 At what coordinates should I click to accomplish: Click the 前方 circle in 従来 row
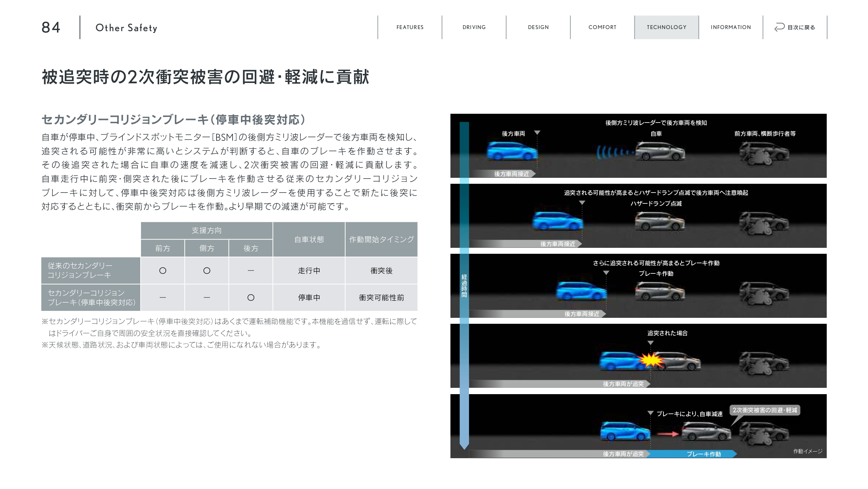(163, 271)
